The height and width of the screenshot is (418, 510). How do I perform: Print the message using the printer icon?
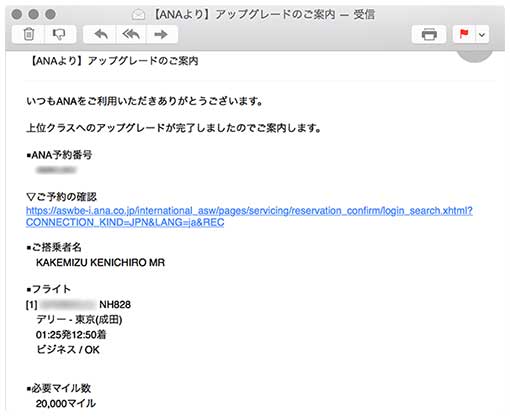429,34
